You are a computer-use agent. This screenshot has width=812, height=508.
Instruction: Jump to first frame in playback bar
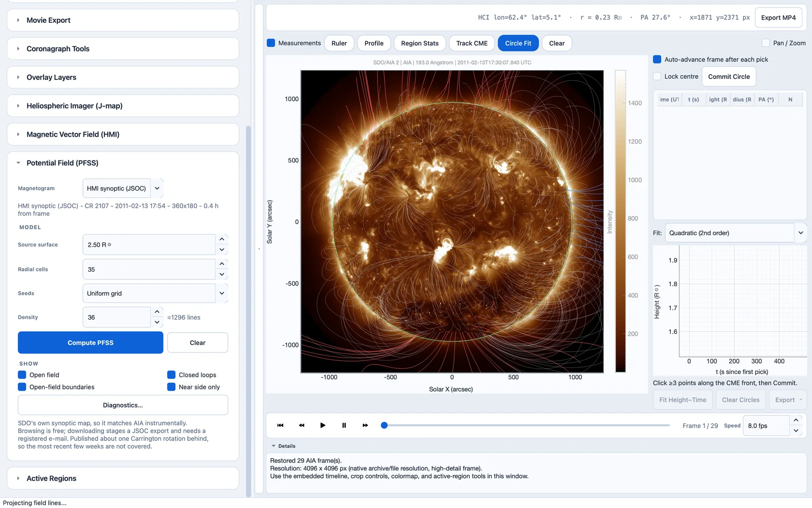click(x=280, y=425)
